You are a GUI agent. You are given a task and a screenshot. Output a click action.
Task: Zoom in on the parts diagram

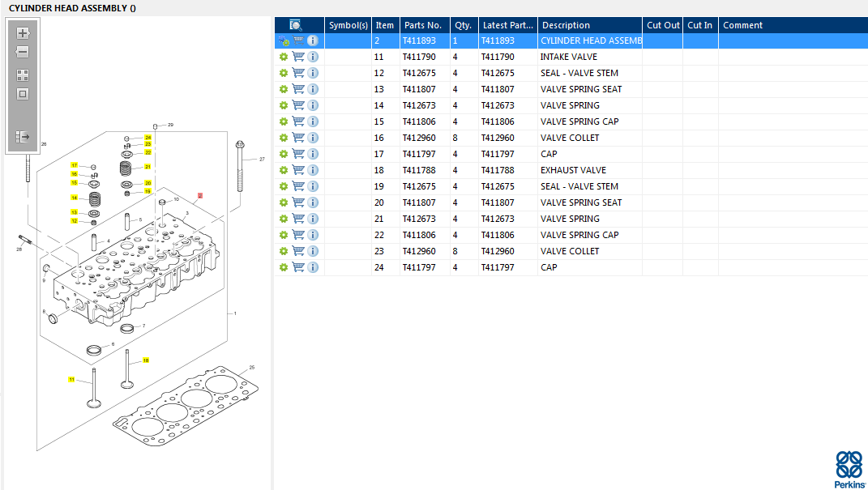[x=23, y=33]
